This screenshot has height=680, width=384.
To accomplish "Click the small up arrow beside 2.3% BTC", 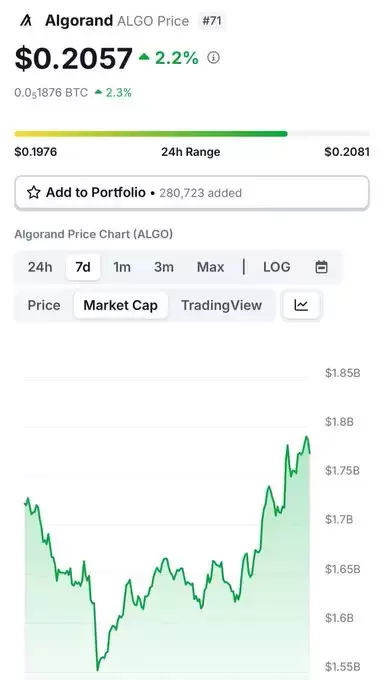I will [x=98, y=92].
